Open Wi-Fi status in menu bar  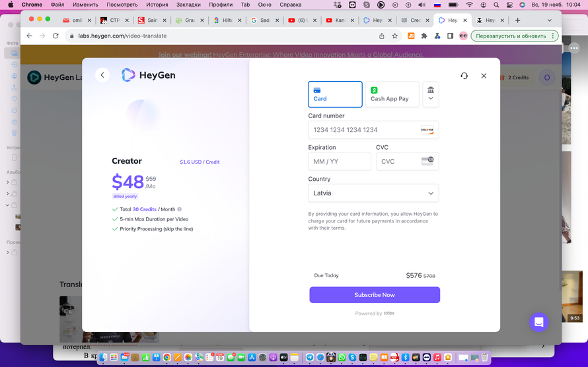coord(470,5)
